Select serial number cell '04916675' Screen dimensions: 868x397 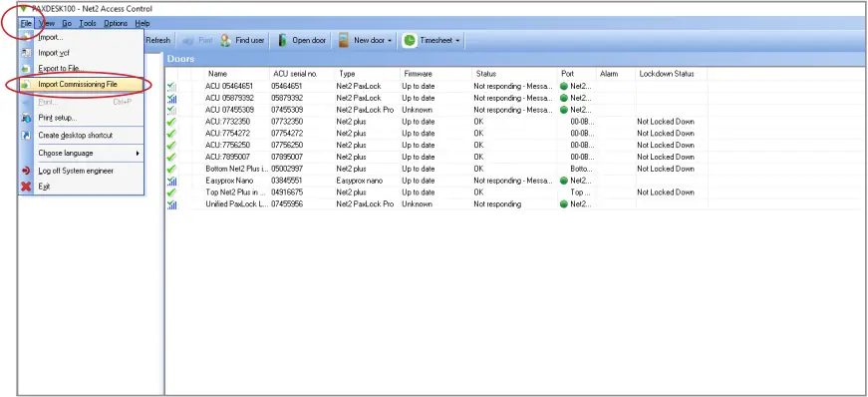287,193
